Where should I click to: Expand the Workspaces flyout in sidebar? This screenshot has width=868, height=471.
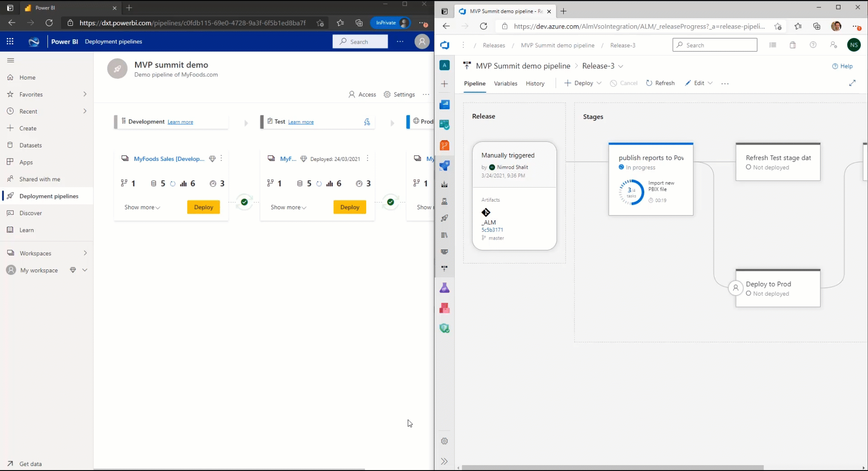(85, 253)
